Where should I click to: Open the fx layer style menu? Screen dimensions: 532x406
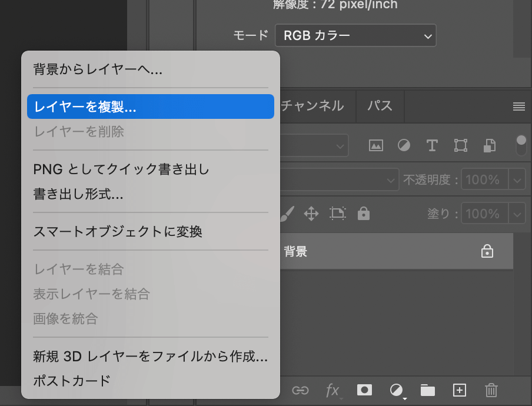pos(333,390)
